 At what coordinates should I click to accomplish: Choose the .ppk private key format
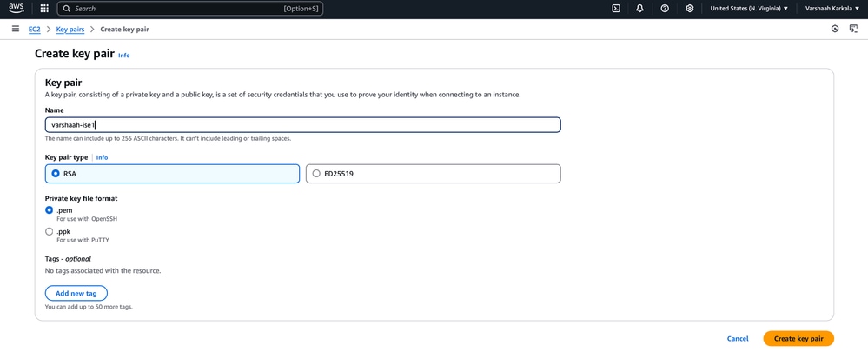point(50,232)
